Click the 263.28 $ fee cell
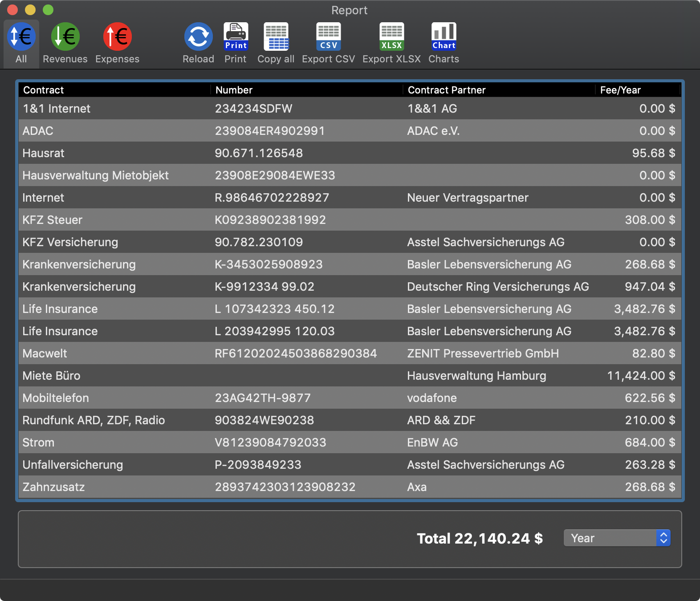 (650, 465)
